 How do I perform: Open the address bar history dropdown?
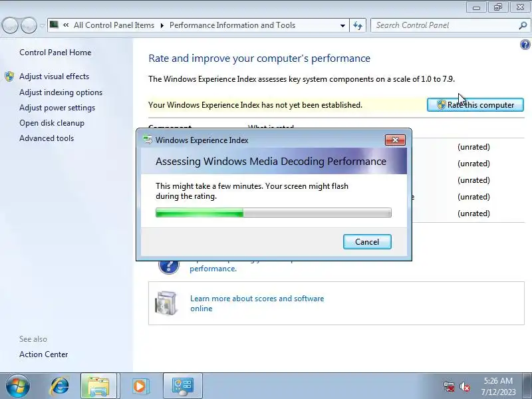[x=342, y=25]
